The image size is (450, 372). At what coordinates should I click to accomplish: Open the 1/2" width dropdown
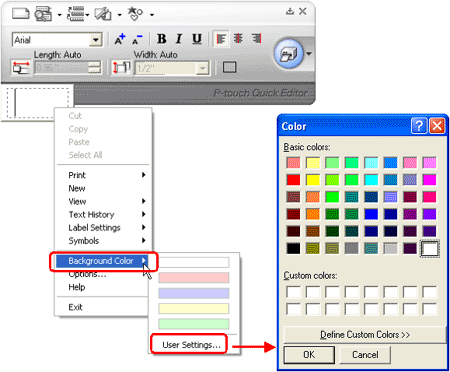[202, 69]
